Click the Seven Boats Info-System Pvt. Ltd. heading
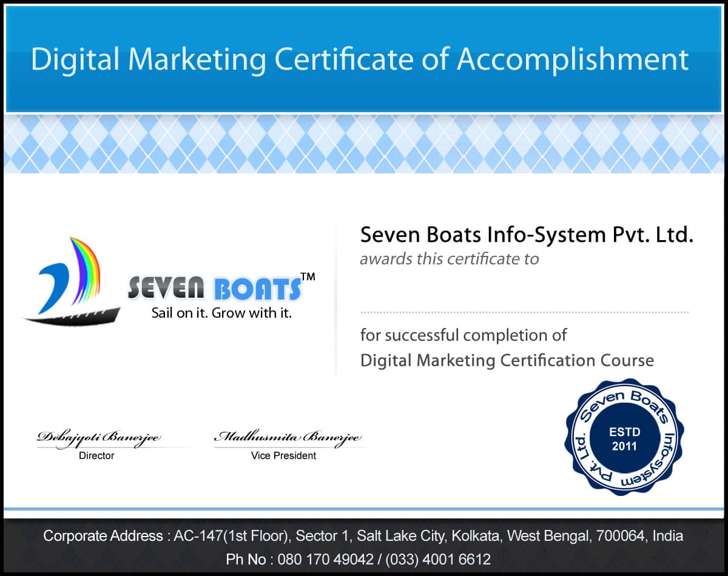The height and width of the screenshot is (576, 728). tap(526, 235)
